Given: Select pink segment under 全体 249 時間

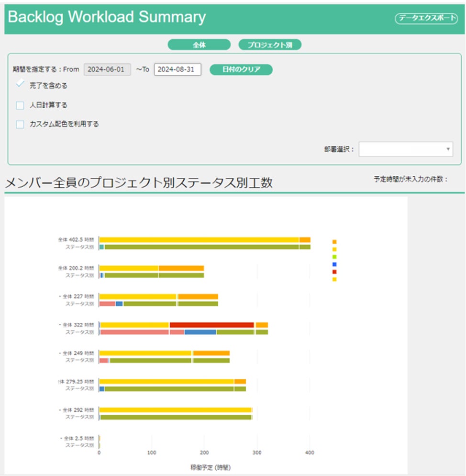Looking at the screenshot, I should point(104,361).
